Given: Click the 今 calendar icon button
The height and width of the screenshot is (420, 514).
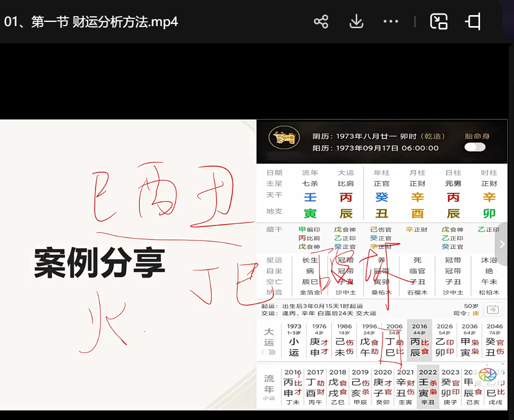Looking at the screenshot, I should pos(492,309).
